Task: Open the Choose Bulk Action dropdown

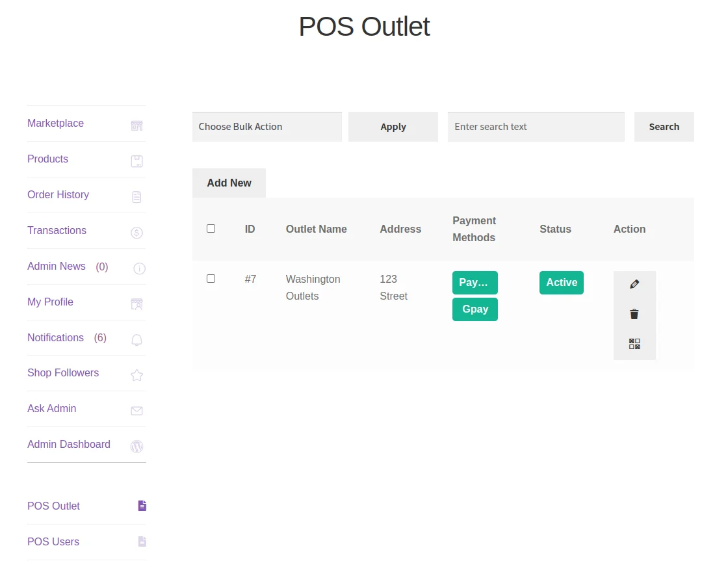Action: coord(266,127)
